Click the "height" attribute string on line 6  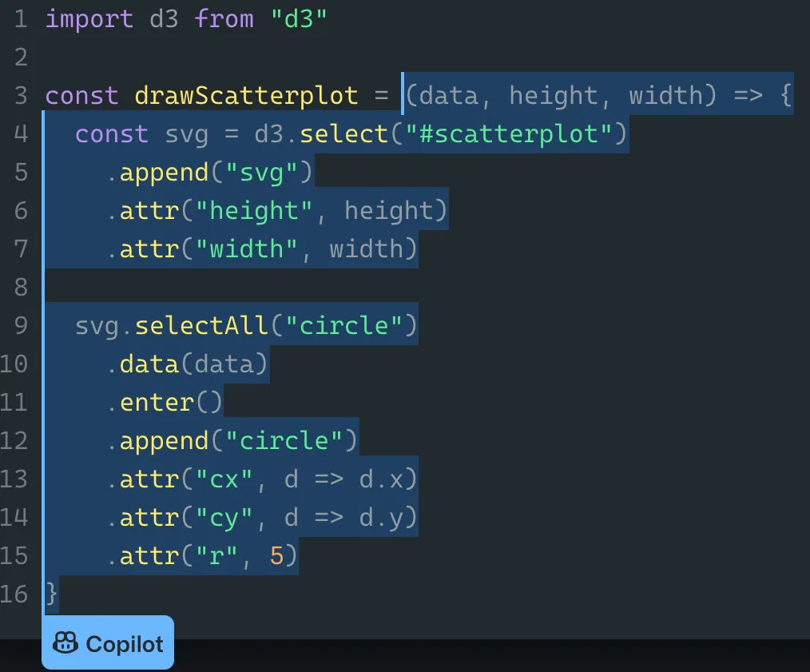pyautogui.click(x=254, y=211)
